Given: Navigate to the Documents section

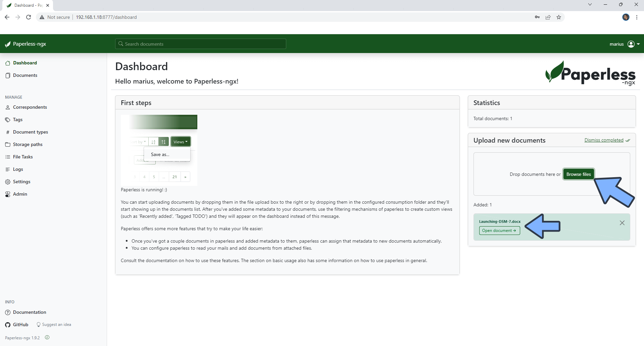Looking at the screenshot, I should click(25, 75).
